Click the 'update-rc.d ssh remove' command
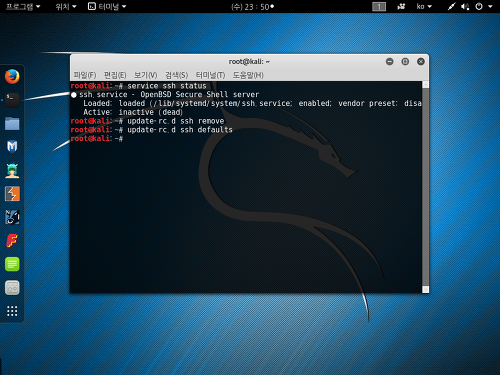This screenshot has height=375, width=500. (176, 121)
